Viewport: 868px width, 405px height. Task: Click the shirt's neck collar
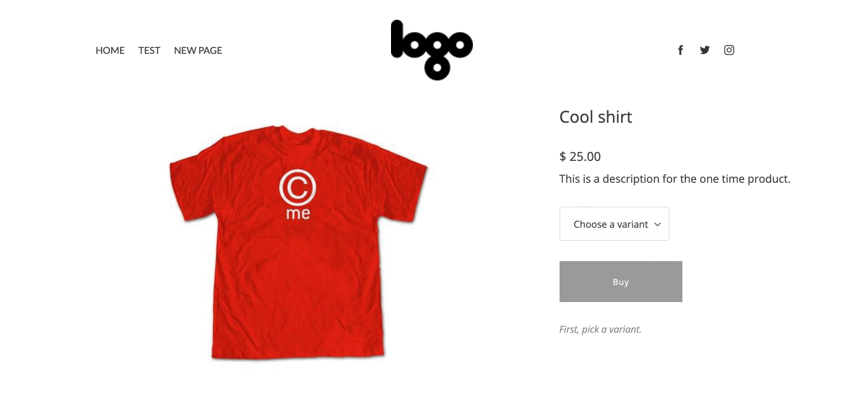pyautogui.click(x=295, y=130)
